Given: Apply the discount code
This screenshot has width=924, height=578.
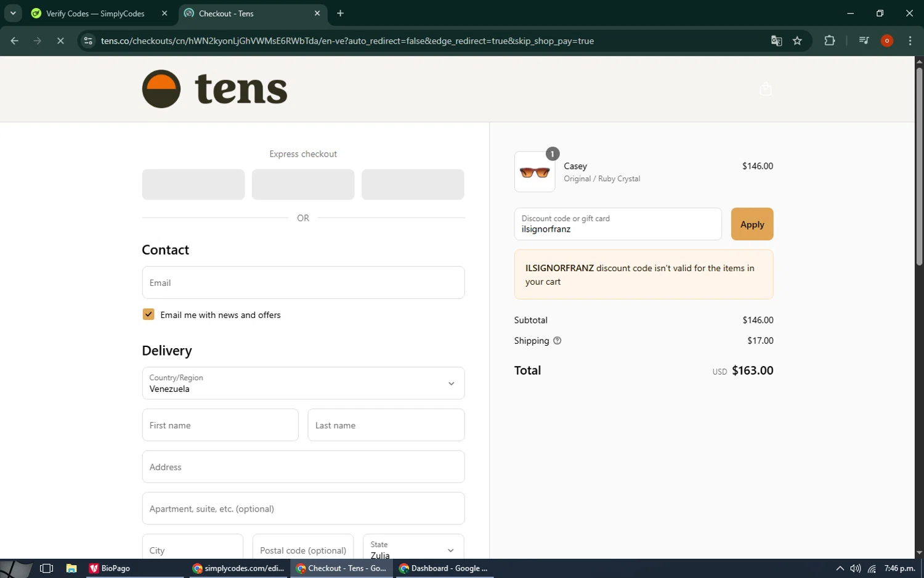Looking at the screenshot, I should pos(752,224).
